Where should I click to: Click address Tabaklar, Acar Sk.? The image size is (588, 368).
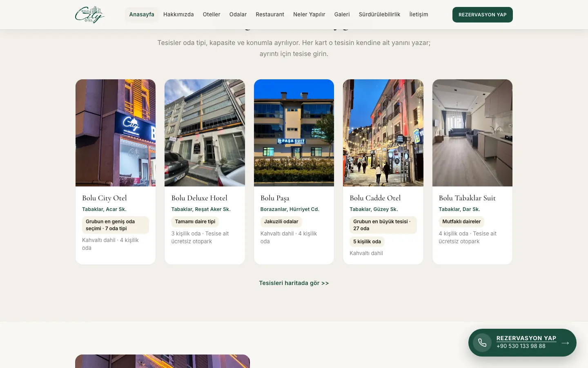tap(104, 209)
